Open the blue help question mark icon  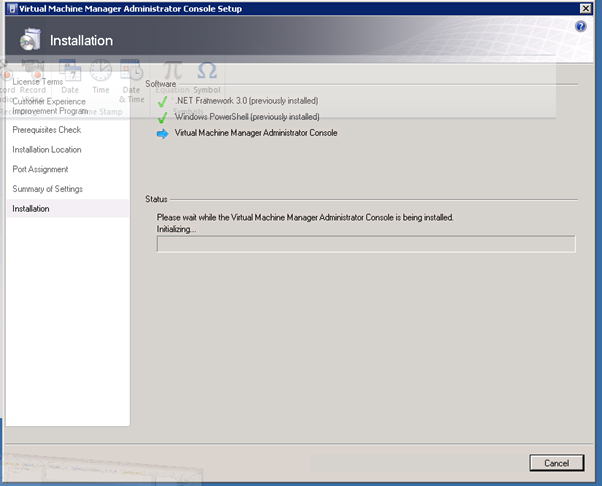coord(580,26)
